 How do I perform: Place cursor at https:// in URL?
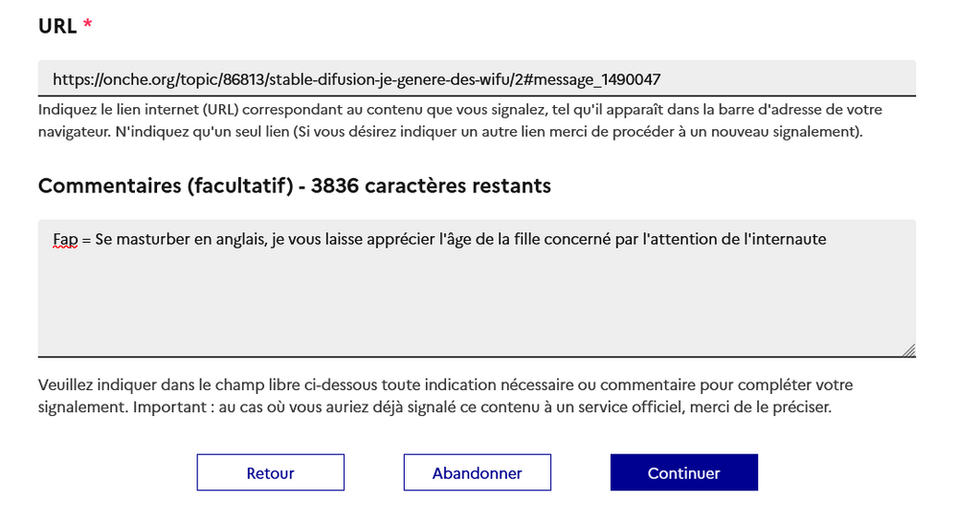point(75,79)
